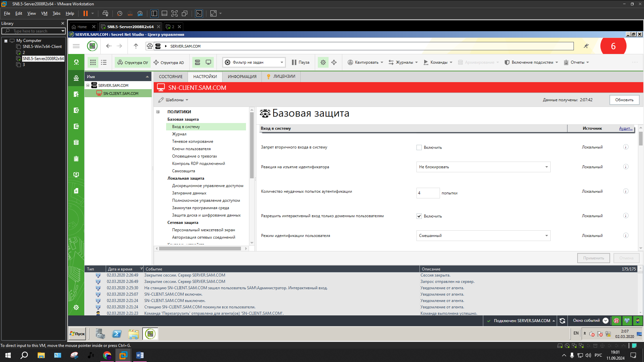Open the hamburger menu in Secret Net Studio
This screenshot has width=644, height=362.
coord(76,46)
